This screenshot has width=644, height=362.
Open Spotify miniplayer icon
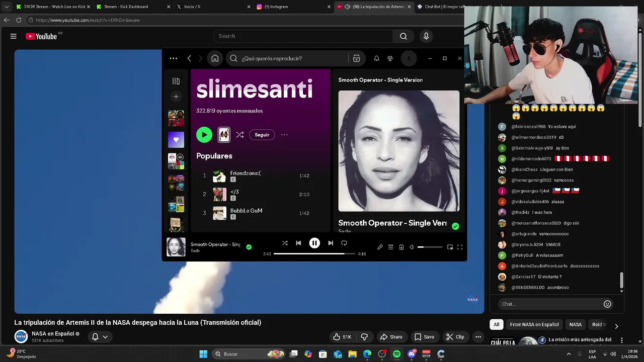tap(450, 247)
